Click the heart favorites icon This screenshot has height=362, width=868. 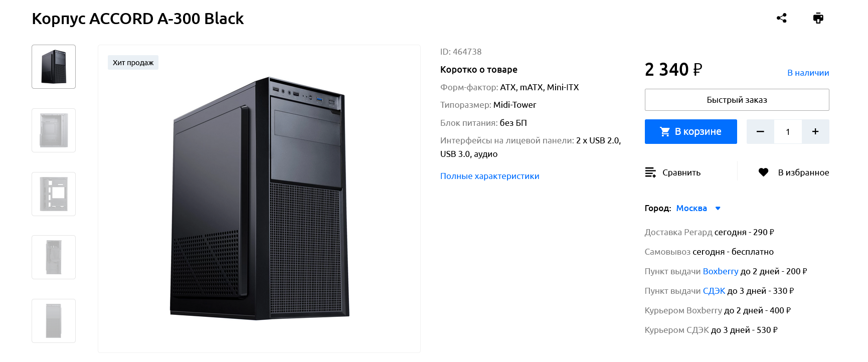763,172
